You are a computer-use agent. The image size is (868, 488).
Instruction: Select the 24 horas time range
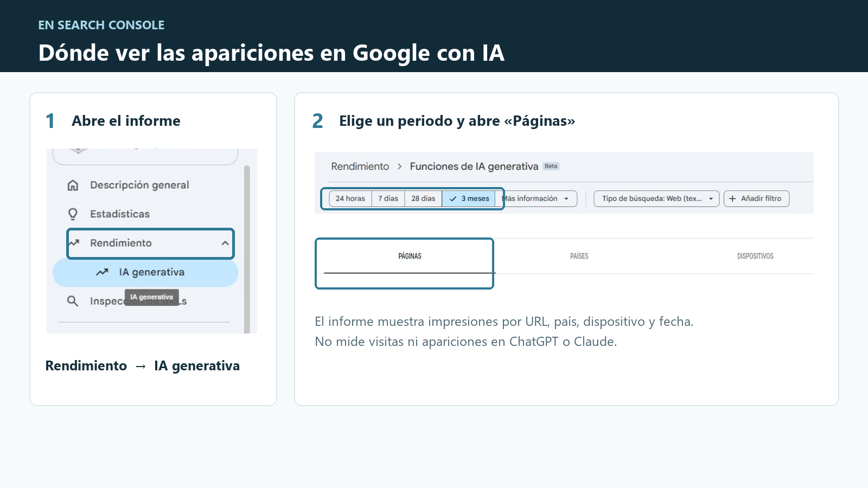350,198
